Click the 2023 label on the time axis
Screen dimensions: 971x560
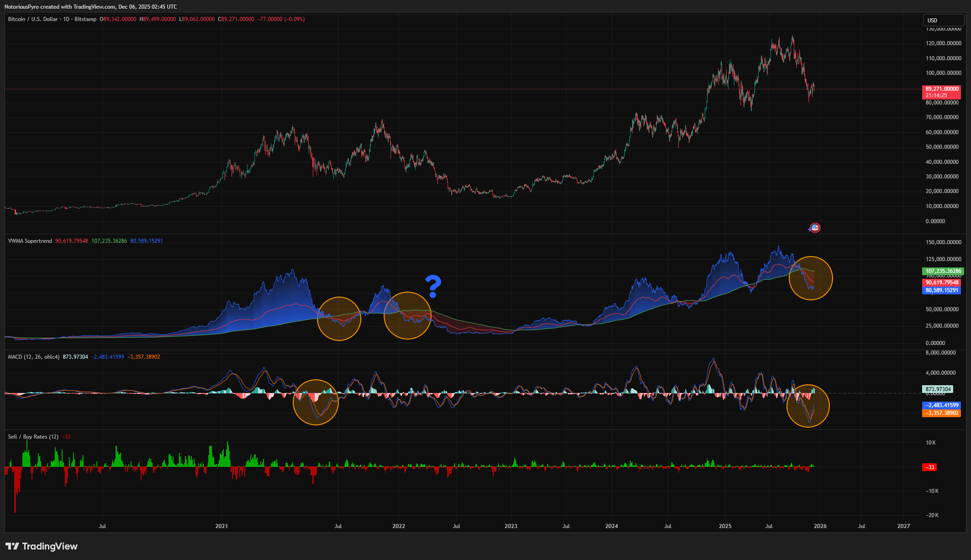tap(511, 526)
